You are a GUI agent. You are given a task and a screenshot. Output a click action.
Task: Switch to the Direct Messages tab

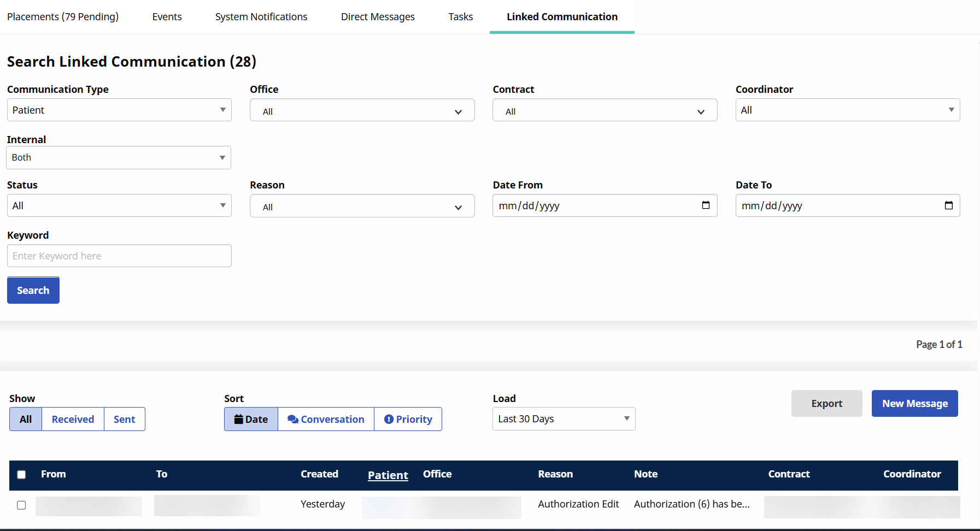pyautogui.click(x=378, y=17)
